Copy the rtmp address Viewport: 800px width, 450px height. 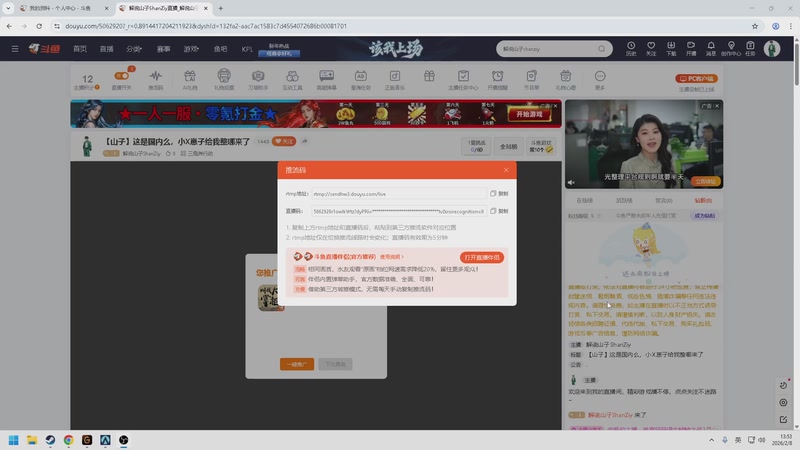(499, 194)
